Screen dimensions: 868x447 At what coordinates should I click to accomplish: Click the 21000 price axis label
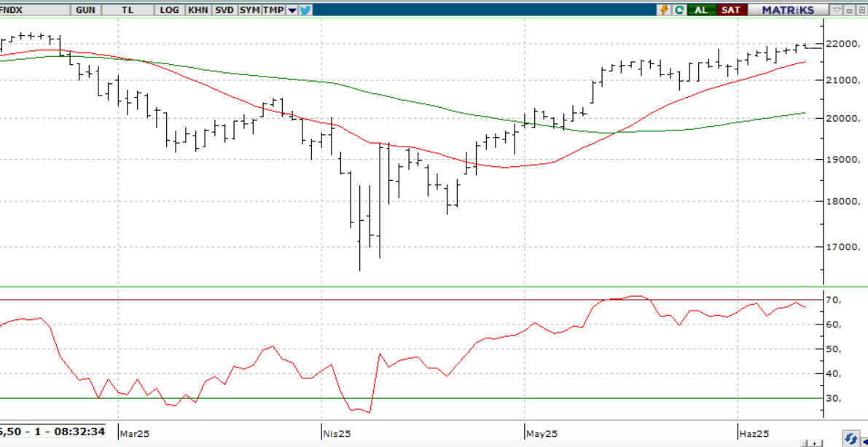(x=842, y=80)
